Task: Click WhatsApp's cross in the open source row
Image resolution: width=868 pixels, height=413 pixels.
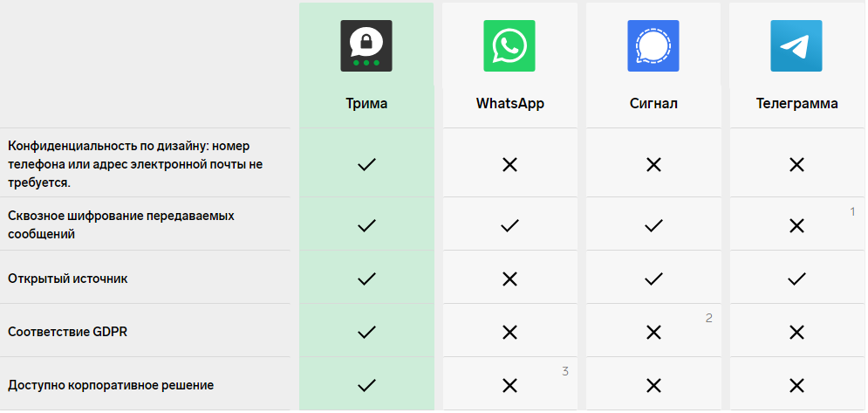Action: (509, 279)
